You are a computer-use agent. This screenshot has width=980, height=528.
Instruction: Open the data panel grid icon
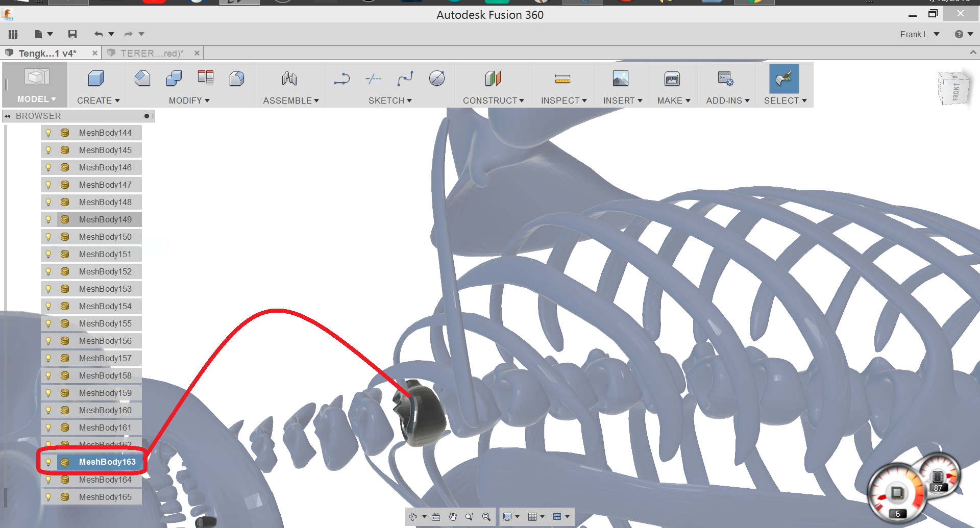pyautogui.click(x=13, y=34)
